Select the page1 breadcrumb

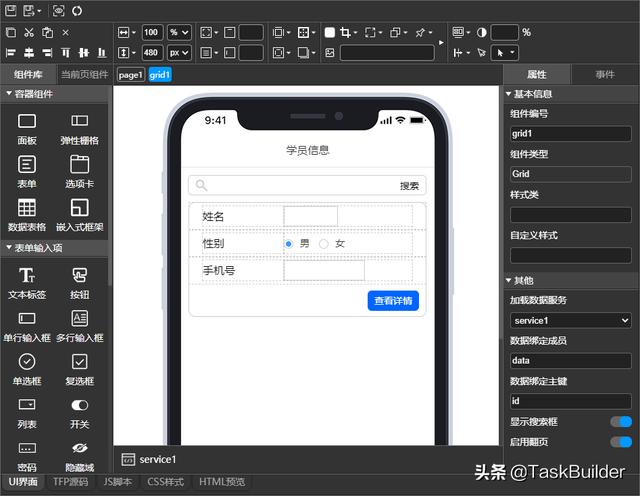(x=131, y=75)
